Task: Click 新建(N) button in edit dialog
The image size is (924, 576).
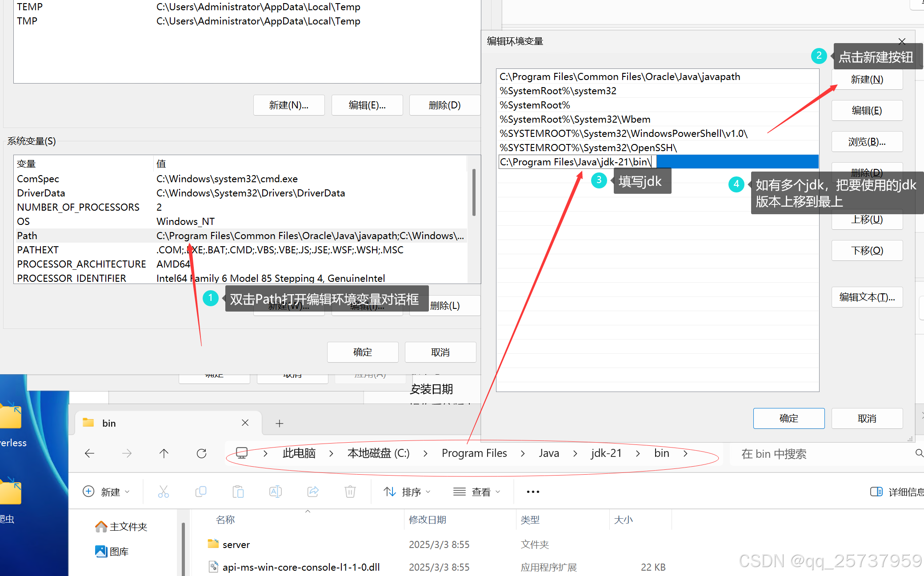Action: (867, 80)
